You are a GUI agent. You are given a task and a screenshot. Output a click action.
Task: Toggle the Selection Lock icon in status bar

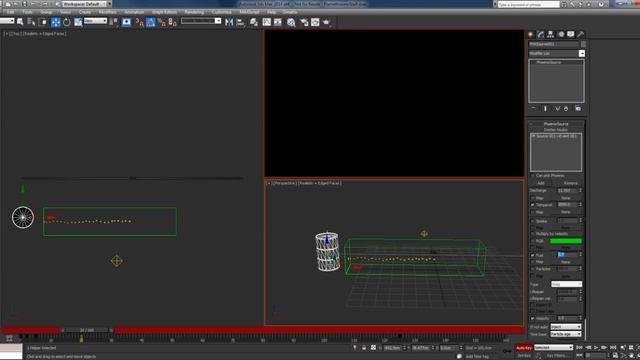point(364,348)
